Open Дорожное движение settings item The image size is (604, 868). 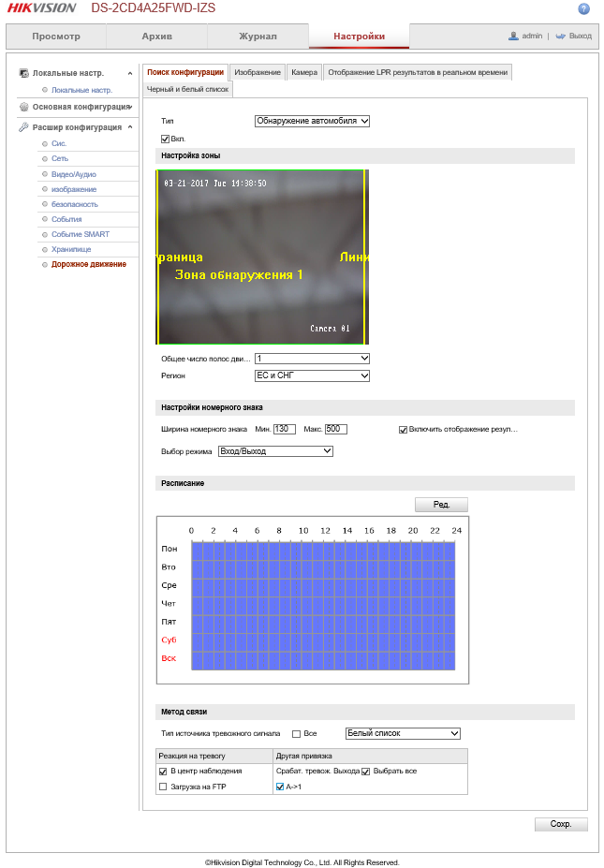click(x=89, y=264)
